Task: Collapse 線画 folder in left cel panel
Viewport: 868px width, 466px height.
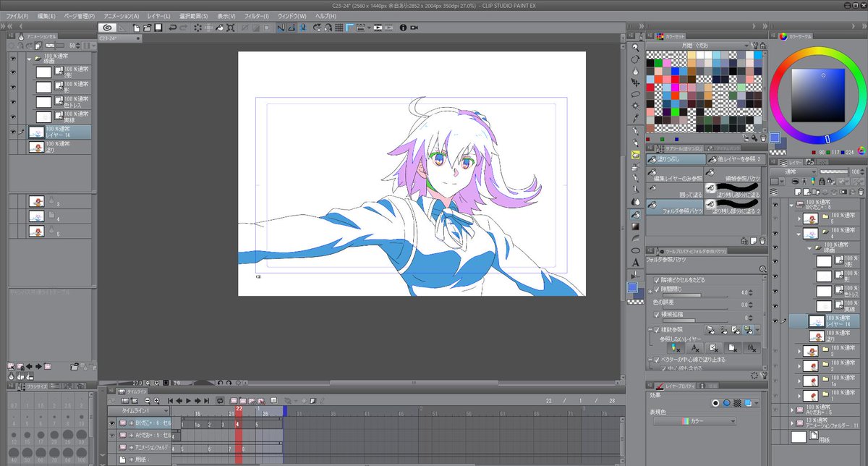Action: (29, 58)
